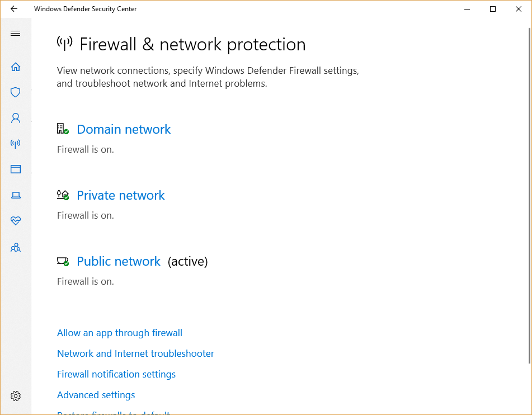Viewport: 532px width, 415px height.
Task: Click Allow an app through firewall
Action: [120, 333]
